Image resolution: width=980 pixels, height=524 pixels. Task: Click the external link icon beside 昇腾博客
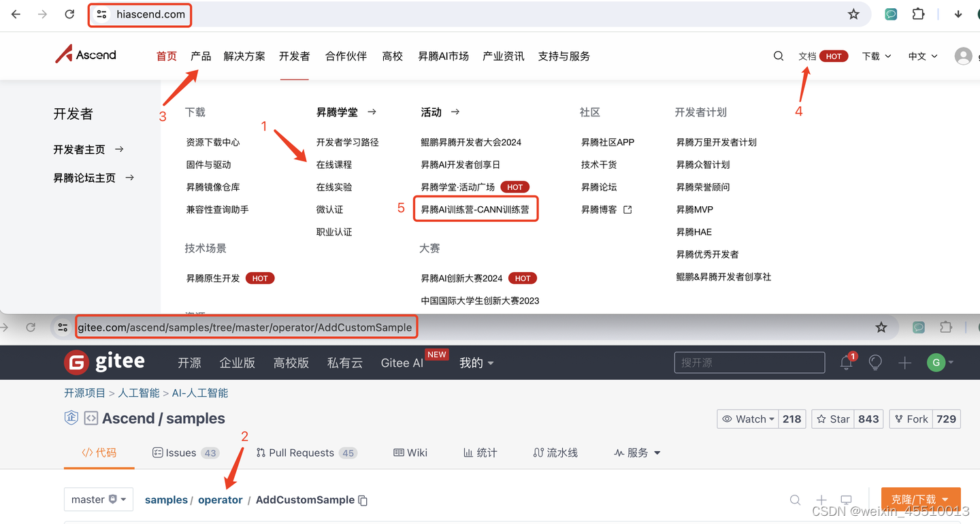point(627,210)
